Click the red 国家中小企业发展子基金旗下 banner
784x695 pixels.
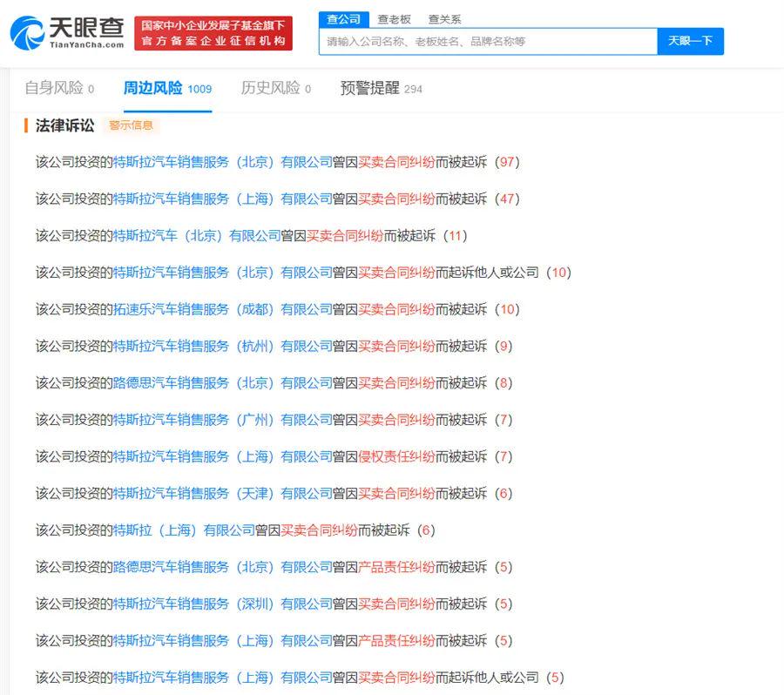point(213,33)
